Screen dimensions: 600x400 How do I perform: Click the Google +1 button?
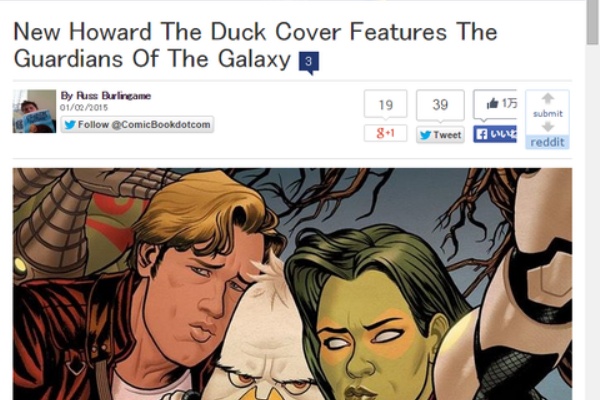[385, 133]
